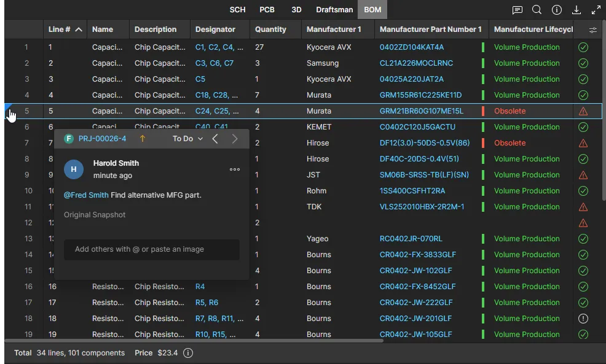Viewport: 606px width, 364px height.
Task: Expand view to fullscreen
Action: 596,10
